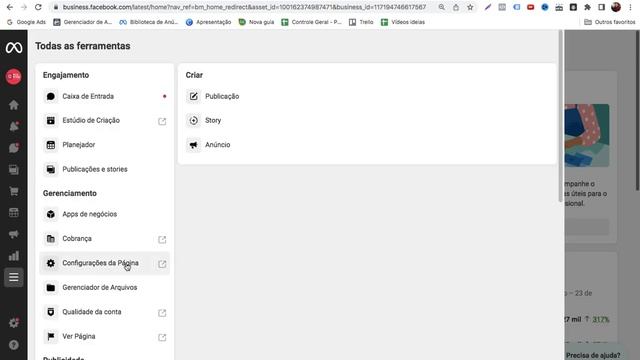Viewport: 640px width, 360px height.
Task: Open notifications bell in sidebar
Action: pyautogui.click(x=13, y=126)
